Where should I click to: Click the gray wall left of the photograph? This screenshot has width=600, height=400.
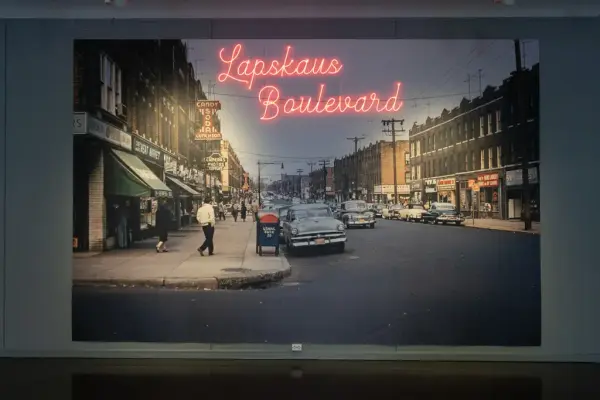pos(35,190)
